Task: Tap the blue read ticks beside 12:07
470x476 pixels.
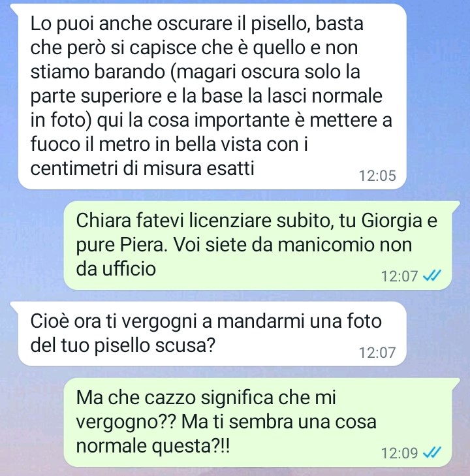Action: click(431, 276)
